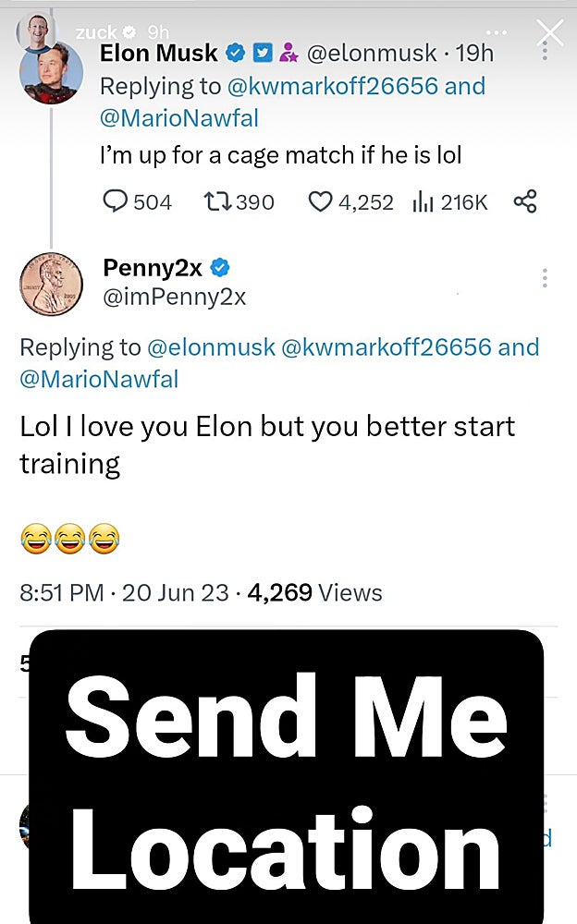The width and height of the screenshot is (577, 924).
Task: Open @MarioNawfal's profile
Action: tap(179, 117)
